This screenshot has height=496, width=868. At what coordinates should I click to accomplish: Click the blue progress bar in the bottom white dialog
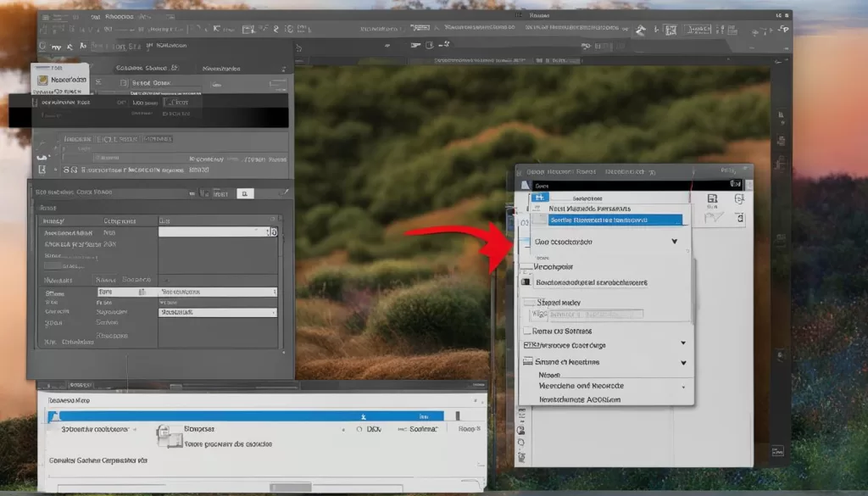click(251, 415)
